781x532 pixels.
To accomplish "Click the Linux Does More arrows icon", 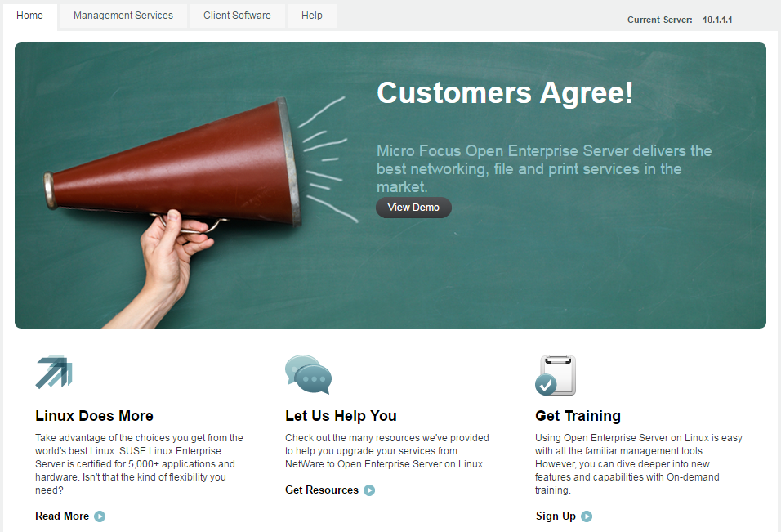I will (x=54, y=372).
